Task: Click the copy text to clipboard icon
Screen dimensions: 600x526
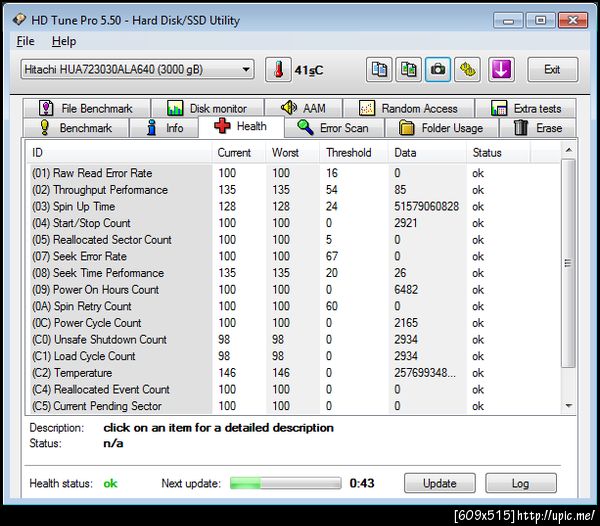Action: pos(379,70)
